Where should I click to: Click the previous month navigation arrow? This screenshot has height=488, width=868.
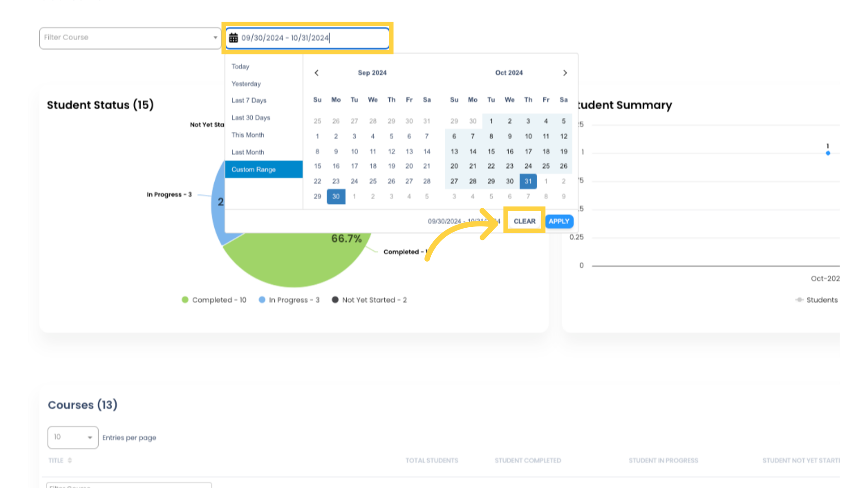point(316,73)
